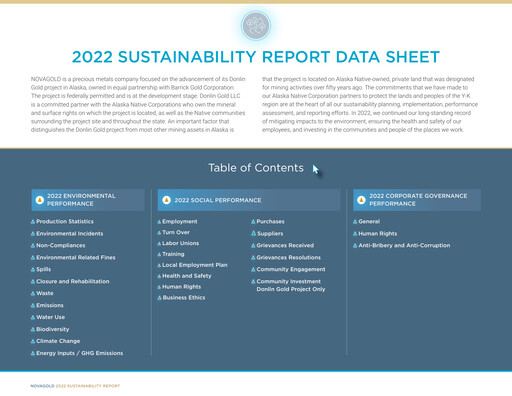Click the bullet icon beside Suppliers
Viewport: 512px width, 396px height.
click(253, 233)
